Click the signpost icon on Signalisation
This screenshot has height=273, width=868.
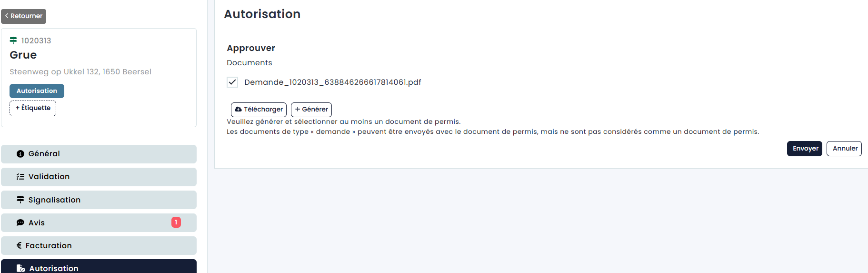(x=20, y=200)
